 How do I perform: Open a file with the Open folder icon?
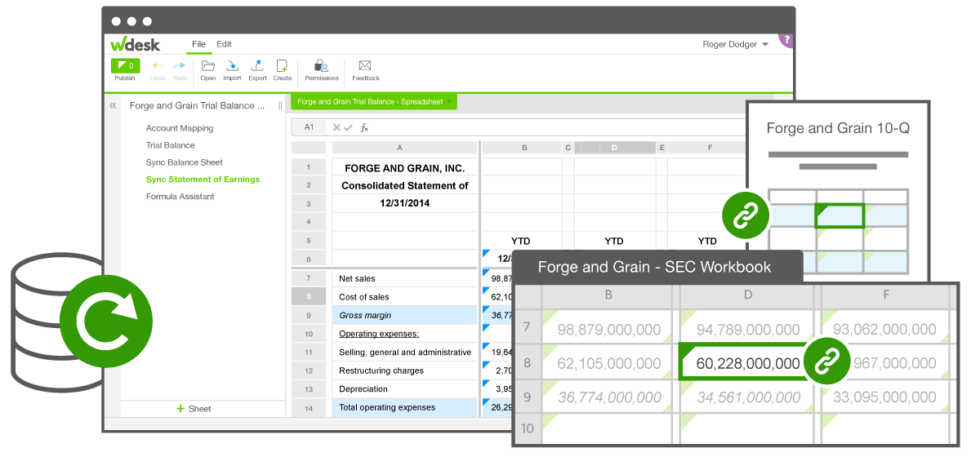pos(208,65)
